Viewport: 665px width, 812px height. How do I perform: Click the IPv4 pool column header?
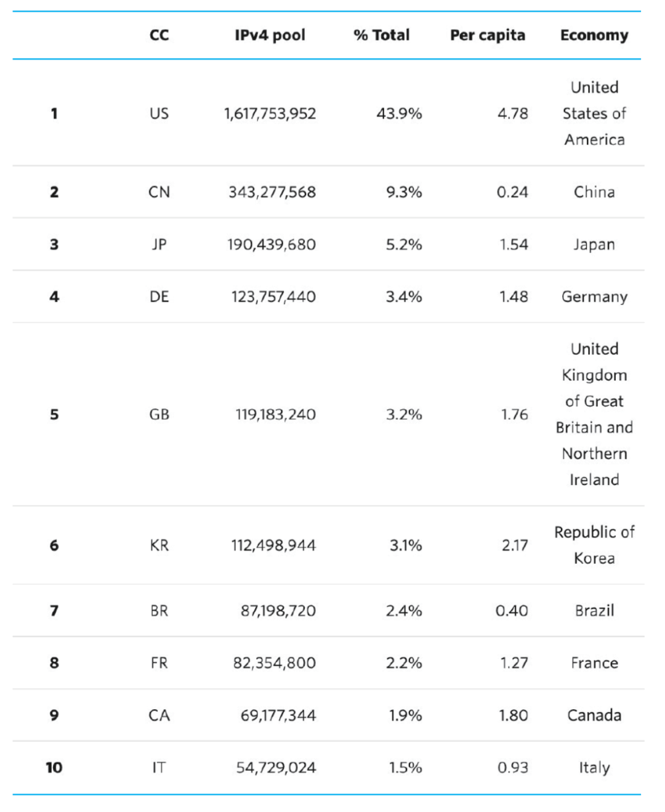pyautogui.click(x=270, y=35)
